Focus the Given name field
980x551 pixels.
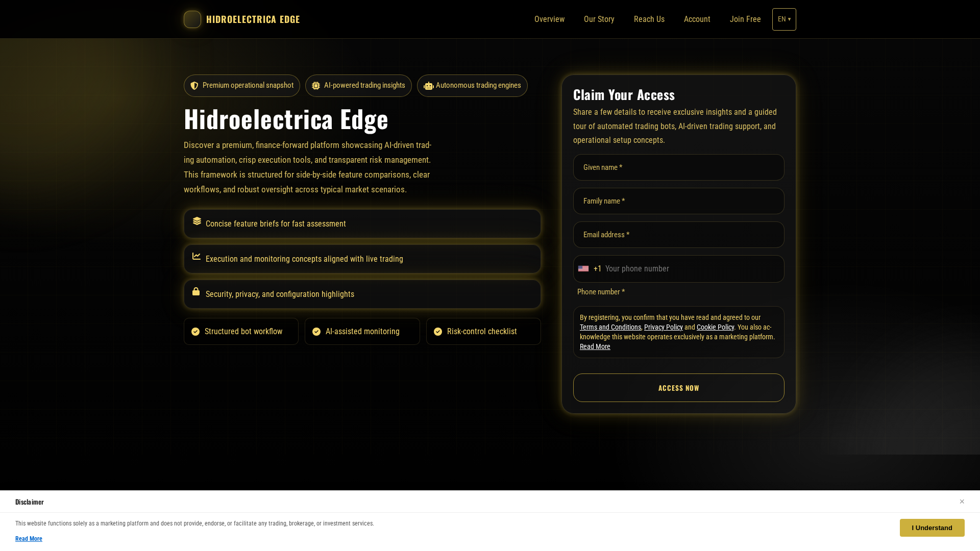[x=679, y=167]
